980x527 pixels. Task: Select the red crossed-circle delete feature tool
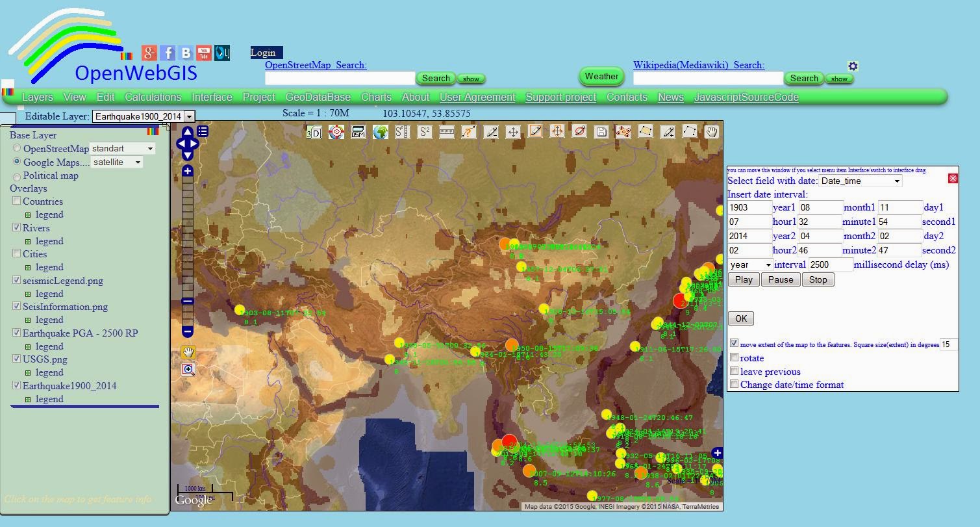pyautogui.click(x=579, y=131)
